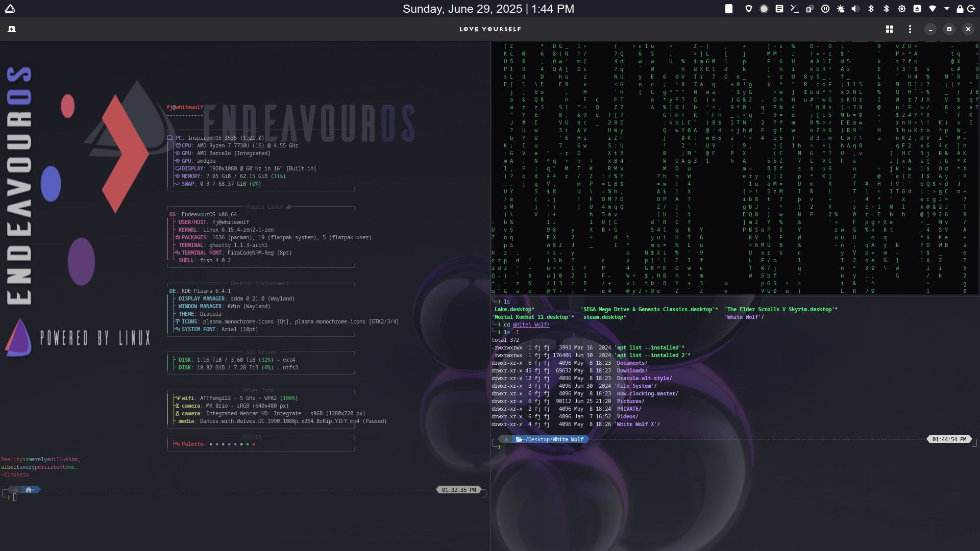Expand the hidden tray icons arrow
The height and width of the screenshot is (551, 980).
[x=947, y=9]
